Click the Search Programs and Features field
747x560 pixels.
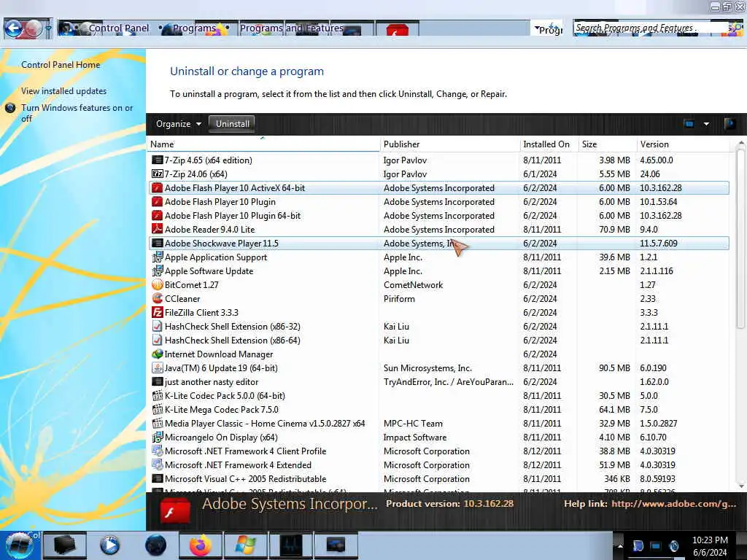[x=650, y=28]
